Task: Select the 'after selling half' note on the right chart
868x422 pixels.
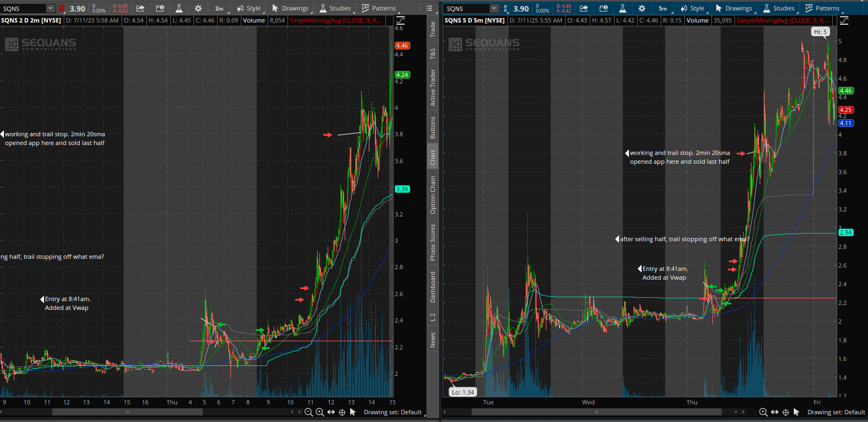Action: coord(684,239)
